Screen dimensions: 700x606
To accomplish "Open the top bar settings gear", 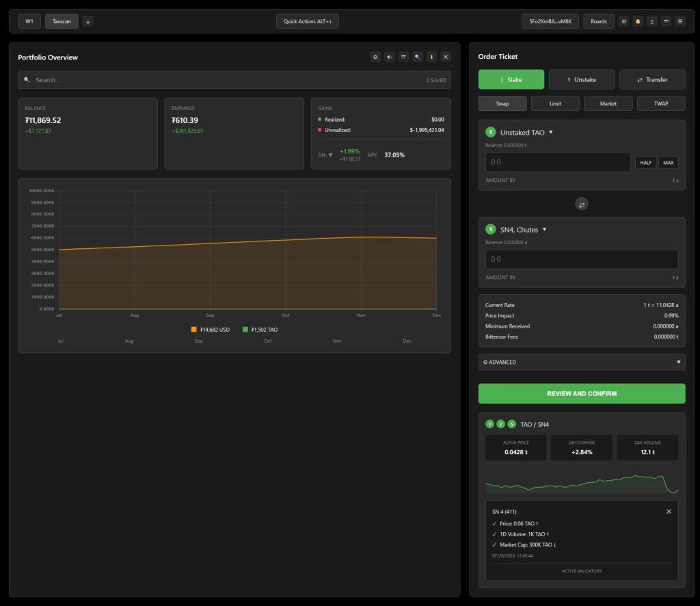I will point(623,21).
